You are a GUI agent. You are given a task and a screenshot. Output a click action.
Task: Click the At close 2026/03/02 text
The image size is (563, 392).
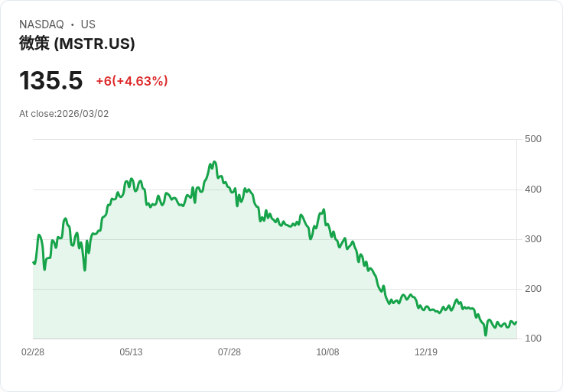64,114
